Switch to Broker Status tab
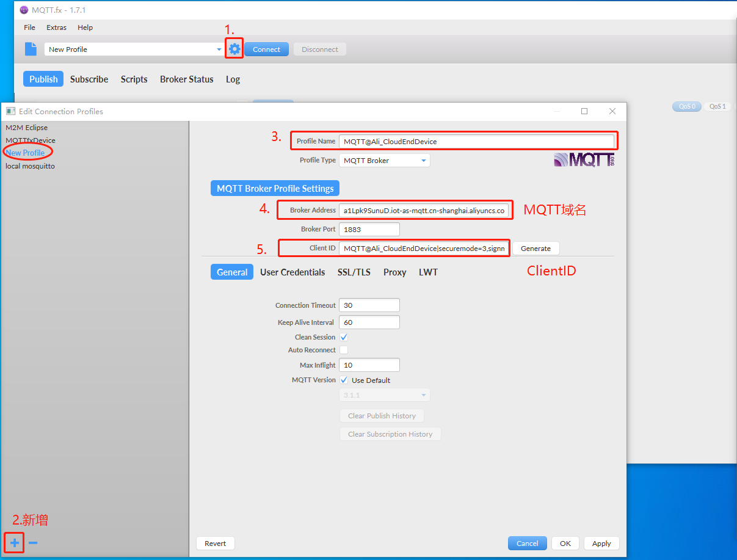Image resolution: width=737 pixels, height=560 pixels. coord(187,79)
